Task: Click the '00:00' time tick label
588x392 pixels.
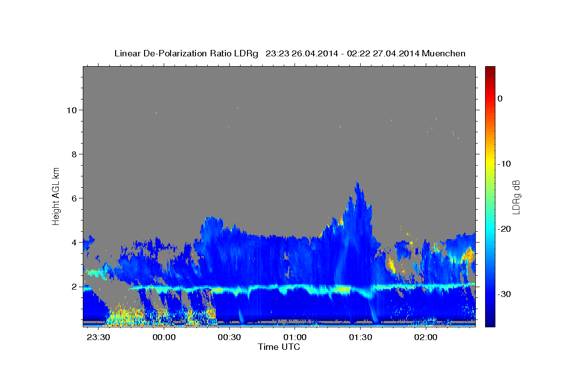Action: coord(164,338)
